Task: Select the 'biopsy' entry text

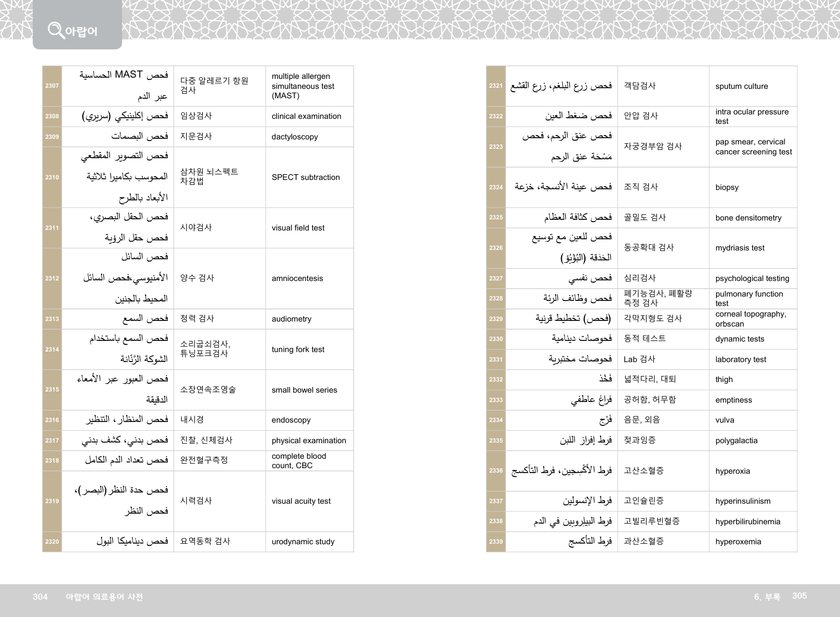Action: point(727,188)
